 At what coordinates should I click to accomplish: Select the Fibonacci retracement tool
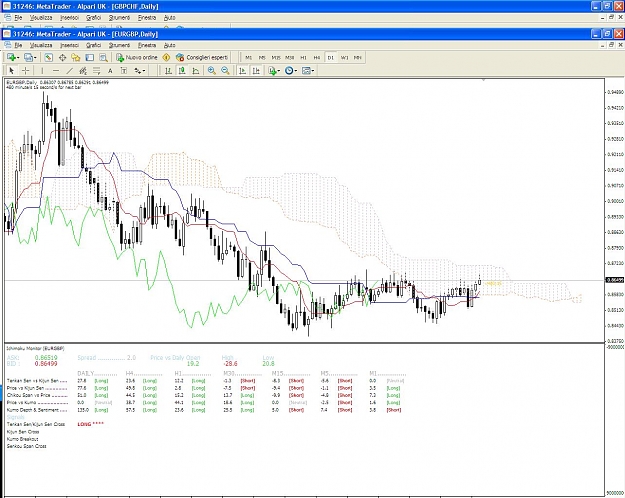coord(96,71)
